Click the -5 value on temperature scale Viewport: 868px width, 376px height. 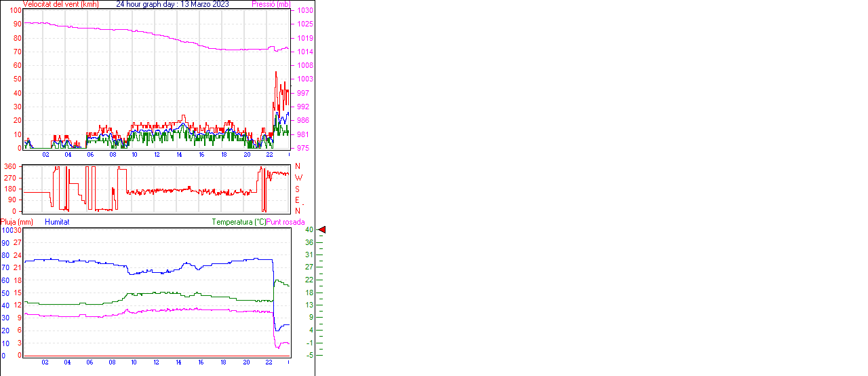[x=309, y=354]
